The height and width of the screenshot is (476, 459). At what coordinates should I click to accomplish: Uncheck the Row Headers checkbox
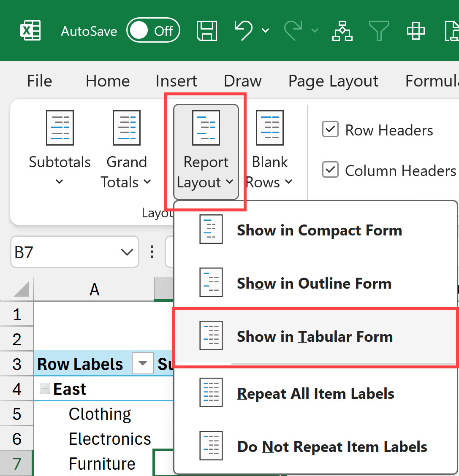point(330,130)
